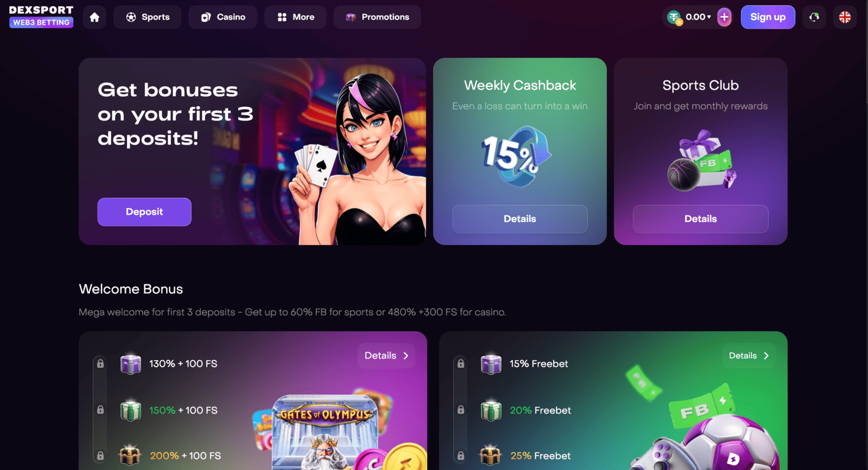Screen dimensions: 868x470
Task: Open the Sports menu
Action: coord(148,17)
